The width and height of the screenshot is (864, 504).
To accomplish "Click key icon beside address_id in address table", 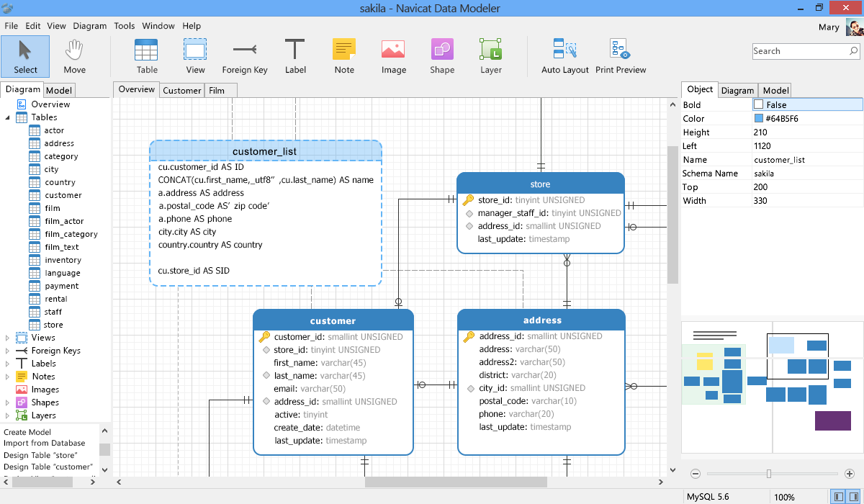I will (x=469, y=336).
